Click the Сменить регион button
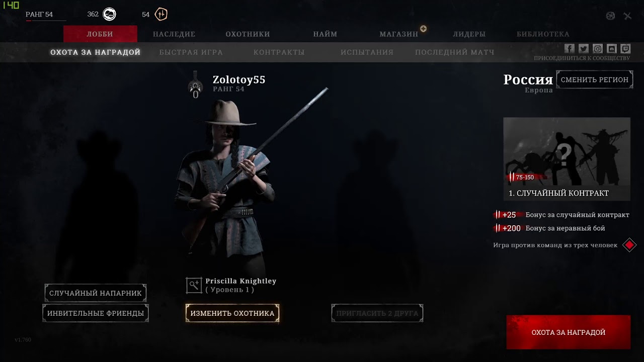The image size is (644, 362). click(x=595, y=79)
